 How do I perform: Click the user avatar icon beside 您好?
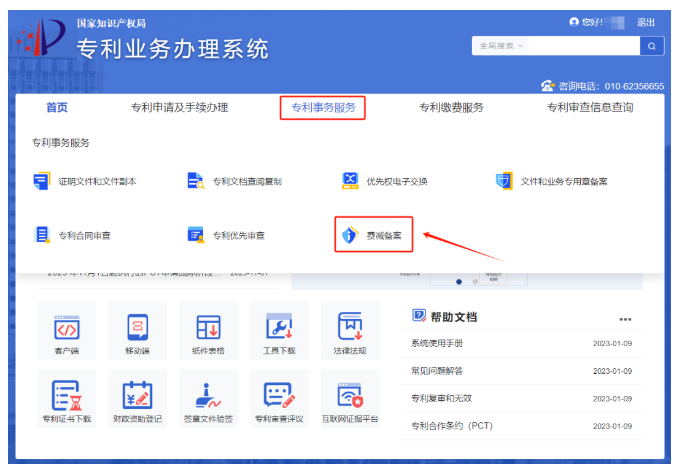tap(574, 22)
